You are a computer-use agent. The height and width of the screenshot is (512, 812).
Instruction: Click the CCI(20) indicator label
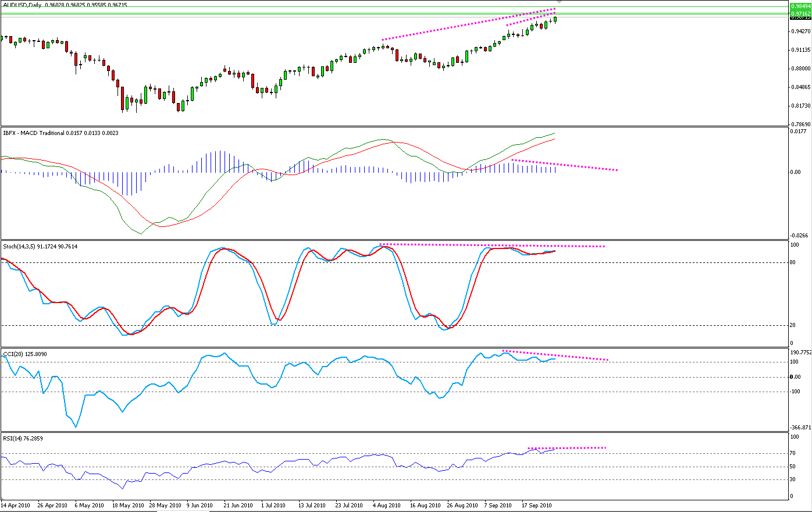click(12, 354)
